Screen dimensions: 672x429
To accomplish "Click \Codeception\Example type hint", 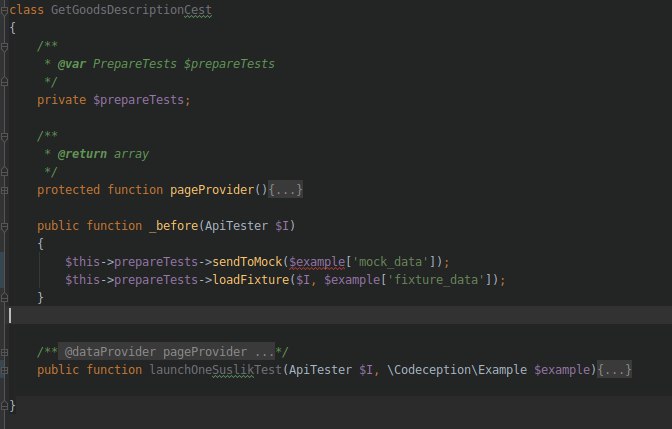I will pyautogui.click(x=457, y=370).
